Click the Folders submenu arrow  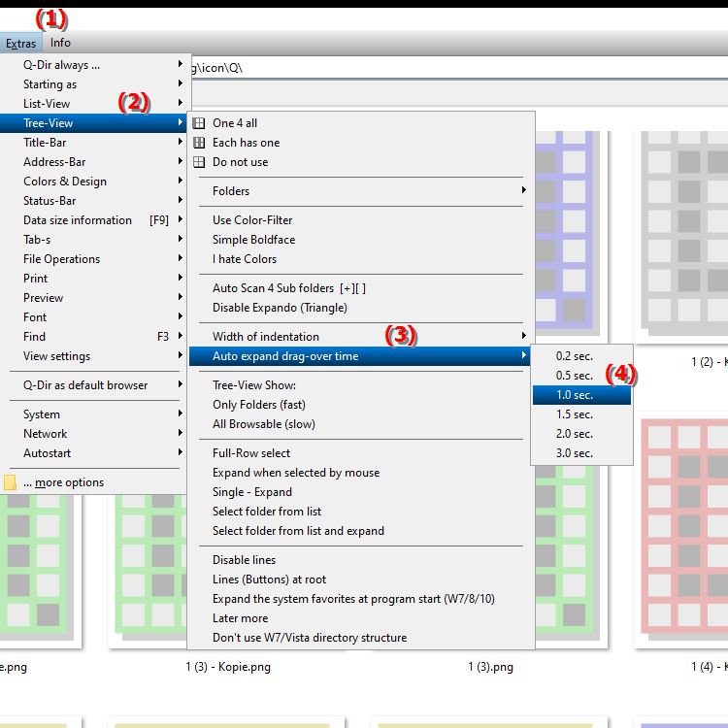[x=524, y=190]
